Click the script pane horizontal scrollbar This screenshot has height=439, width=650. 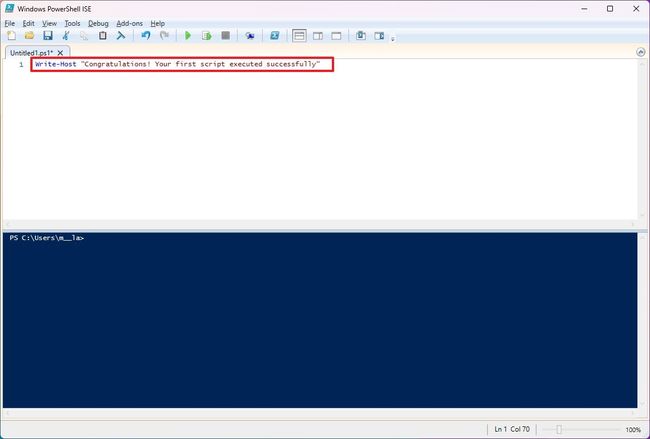pos(320,224)
